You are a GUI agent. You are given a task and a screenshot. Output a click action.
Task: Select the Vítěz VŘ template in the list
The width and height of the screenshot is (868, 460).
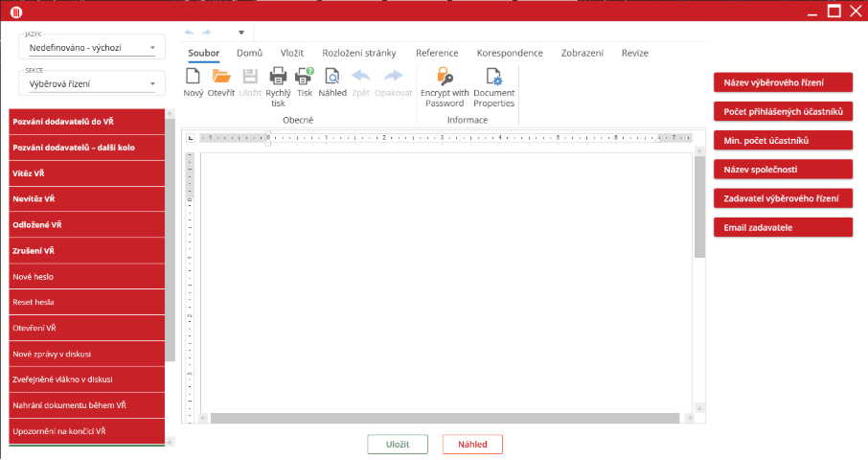(86, 173)
